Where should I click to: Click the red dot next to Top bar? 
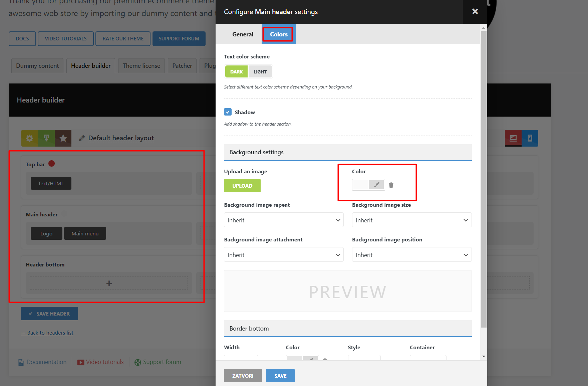coord(51,164)
